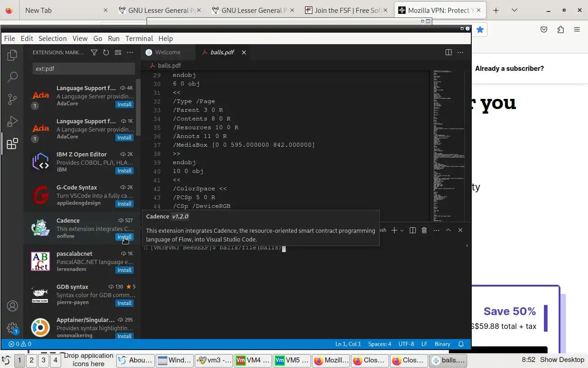The width and height of the screenshot is (588, 368).
Task: Bookmark page with star icon in Firefox
Action: 480,29
